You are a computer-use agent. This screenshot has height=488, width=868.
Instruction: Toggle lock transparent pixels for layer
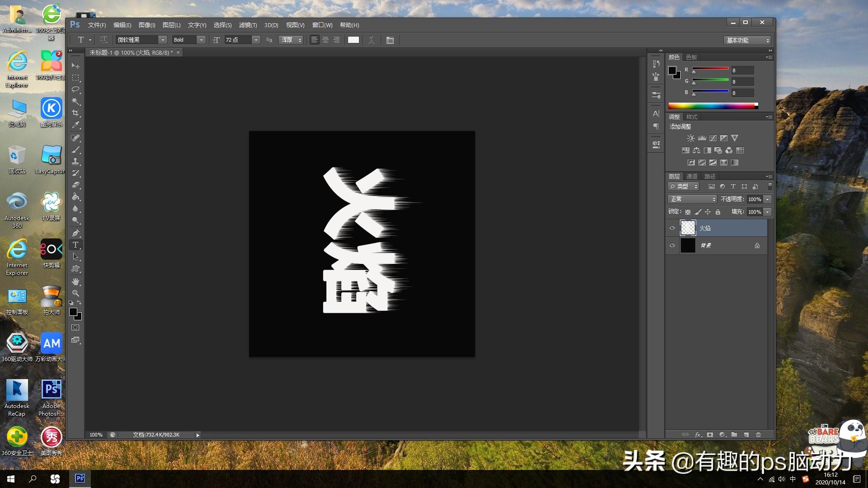688,212
